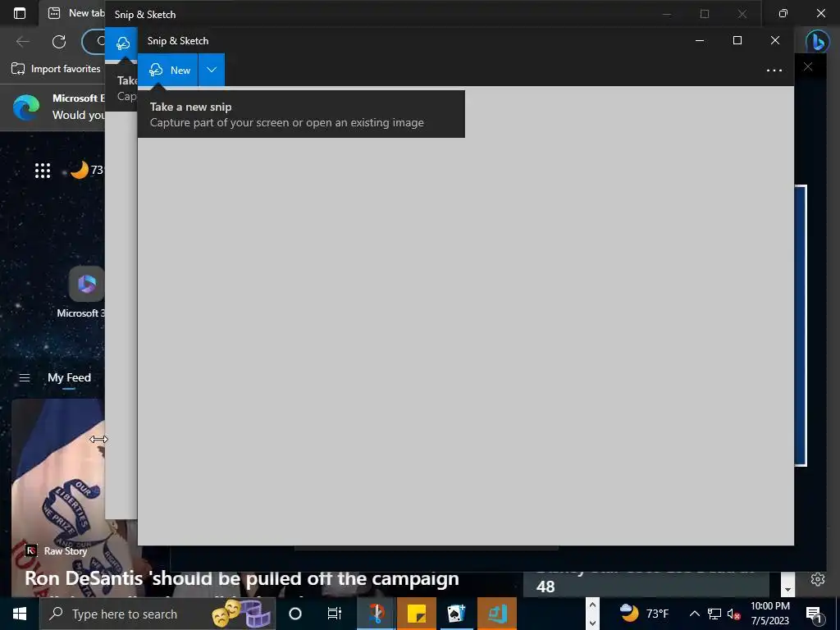840x630 pixels.
Task: Open the network icon in system tray
Action: 714,614
